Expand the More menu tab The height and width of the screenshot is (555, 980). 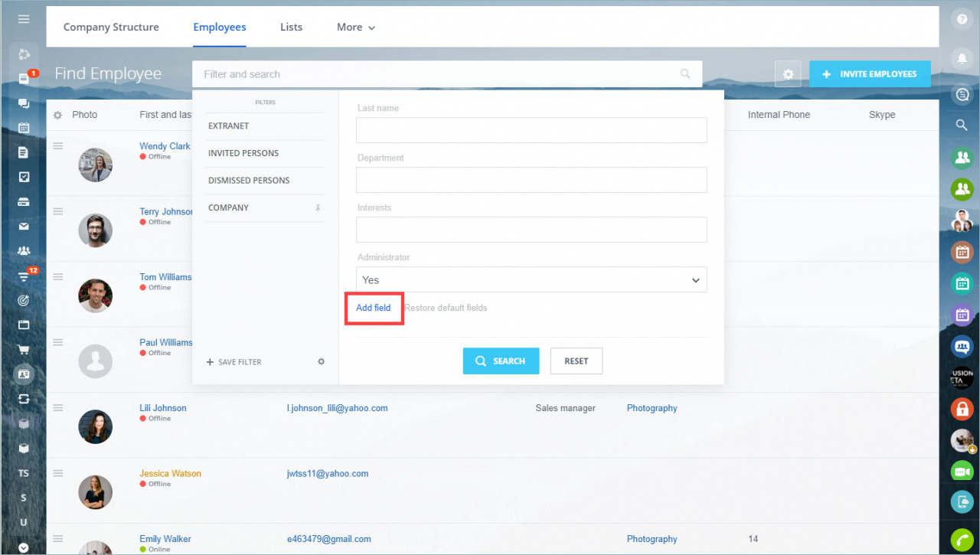tap(356, 27)
